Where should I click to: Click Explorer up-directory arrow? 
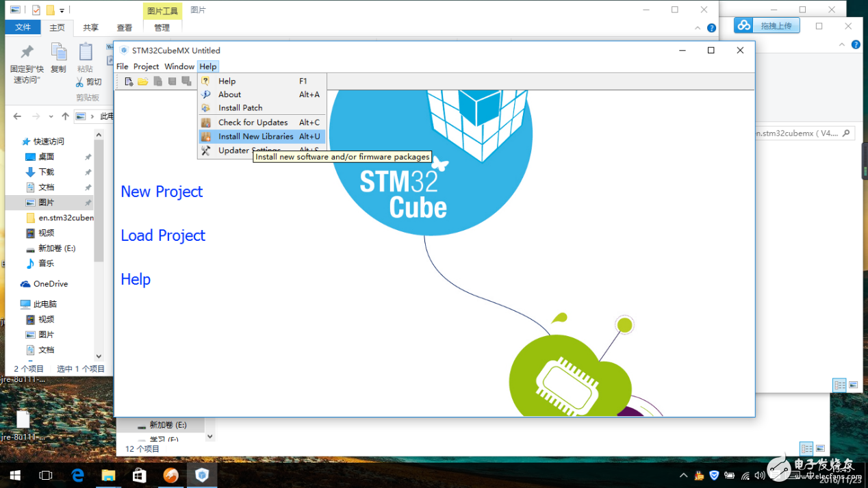coord(65,116)
